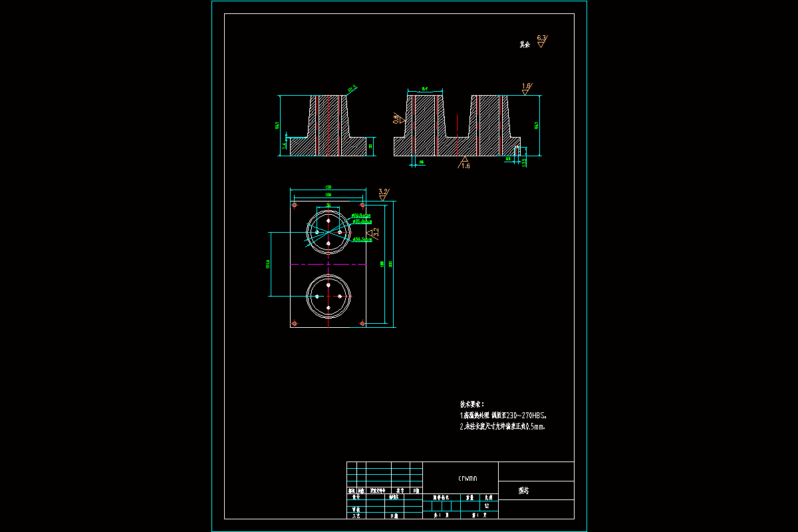The height and width of the screenshot is (532, 798).
Task: Click the bottom-right red mounting hole marker
Action: point(362,323)
